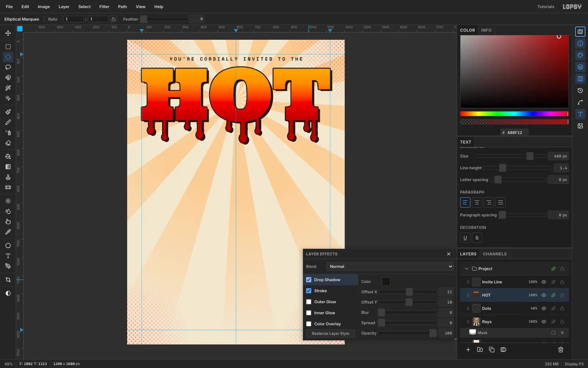This screenshot has height=368, width=588.
Task: Open the Layer menu
Action: [x=64, y=7]
